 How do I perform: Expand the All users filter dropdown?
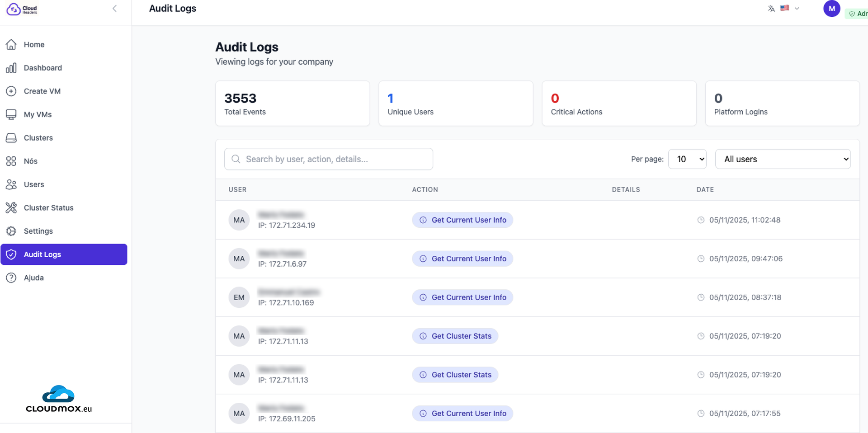(x=783, y=159)
